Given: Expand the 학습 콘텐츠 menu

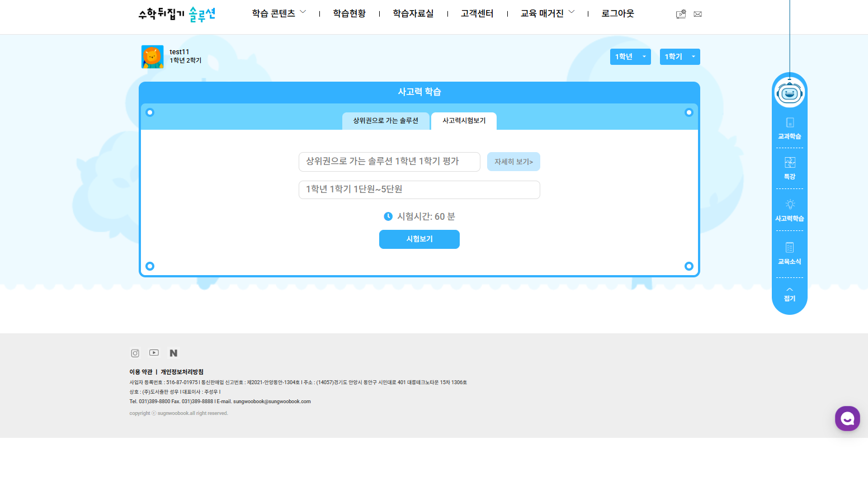Looking at the screenshot, I should (279, 13).
